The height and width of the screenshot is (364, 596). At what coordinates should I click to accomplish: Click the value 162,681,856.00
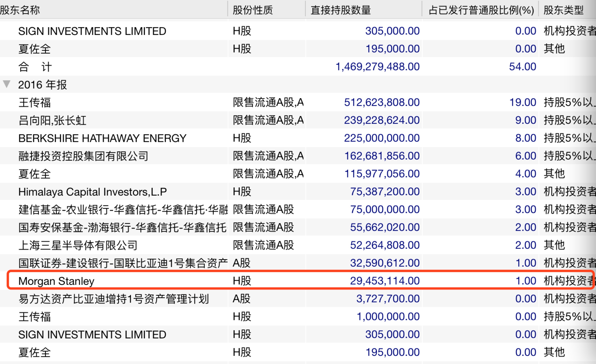pyautogui.click(x=382, y=156)
